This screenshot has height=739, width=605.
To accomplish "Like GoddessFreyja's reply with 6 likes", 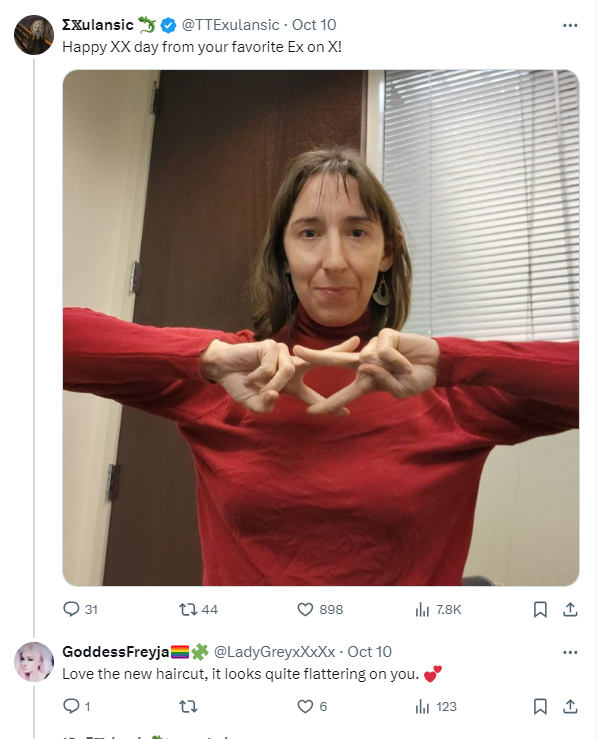I will pos(312,706).
